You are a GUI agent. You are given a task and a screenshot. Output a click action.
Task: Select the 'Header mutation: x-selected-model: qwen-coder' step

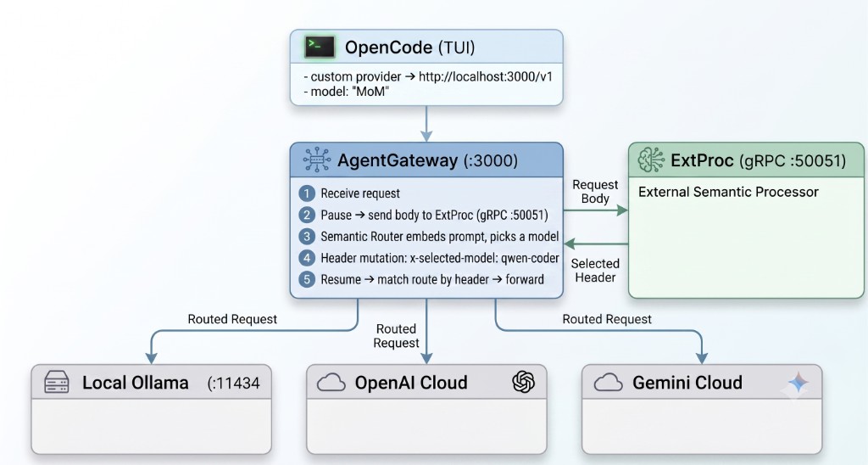pos(440,258)
